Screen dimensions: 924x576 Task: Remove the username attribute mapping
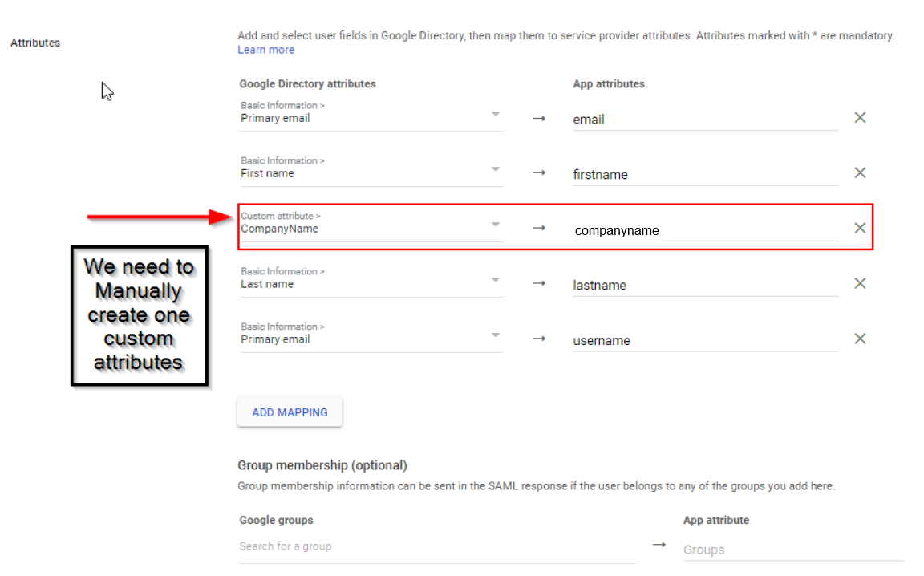coord(860,339)
